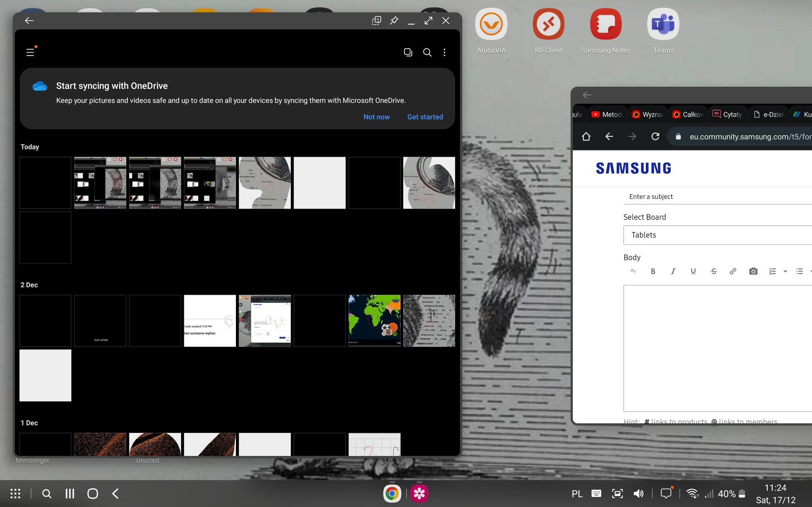Insert photo via camera icon

pyautogui.click(x=753, y=271)
